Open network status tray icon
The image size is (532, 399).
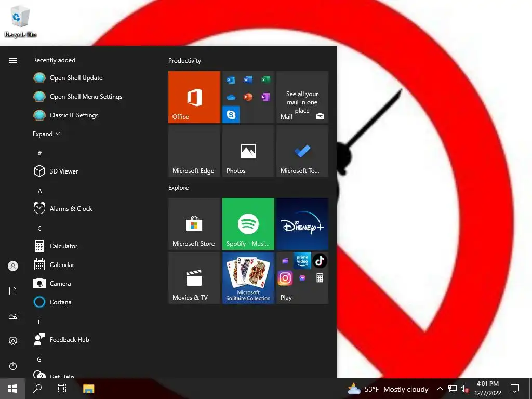(453, 389)
